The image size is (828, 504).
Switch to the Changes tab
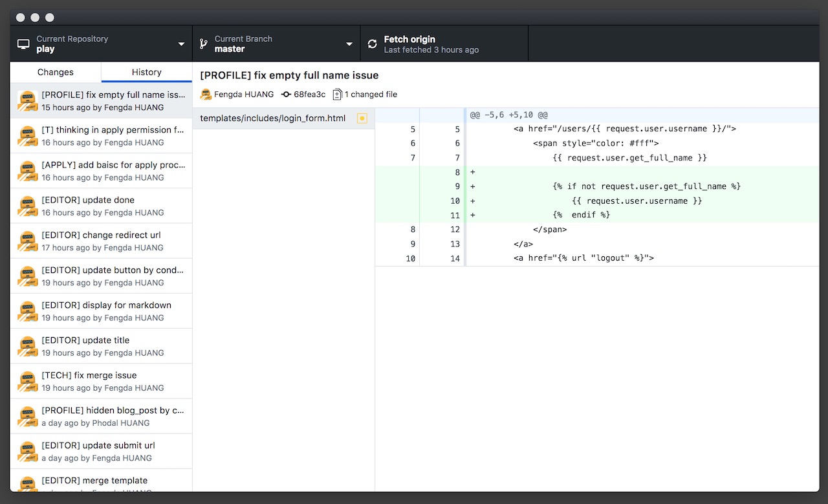[56, 72]
